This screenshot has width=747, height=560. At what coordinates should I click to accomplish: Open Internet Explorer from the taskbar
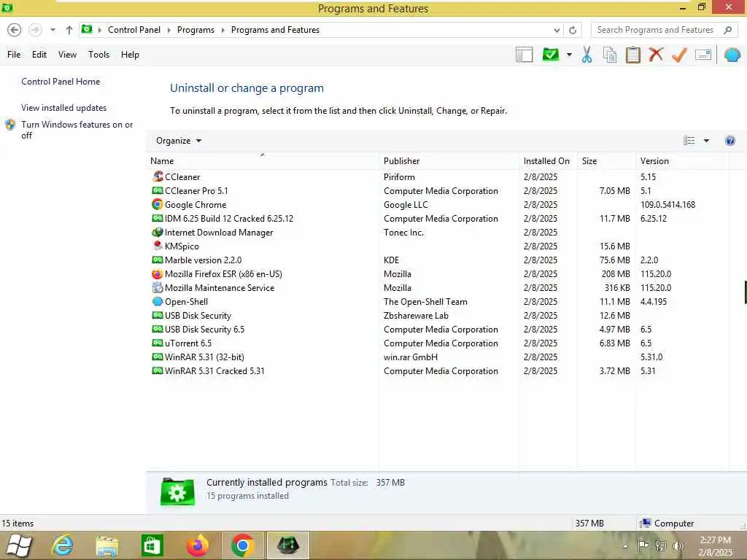coord(63,545)
